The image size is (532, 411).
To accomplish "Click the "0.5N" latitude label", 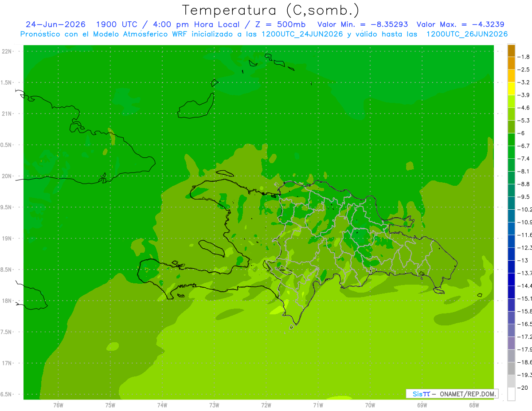I will point(6,145).
